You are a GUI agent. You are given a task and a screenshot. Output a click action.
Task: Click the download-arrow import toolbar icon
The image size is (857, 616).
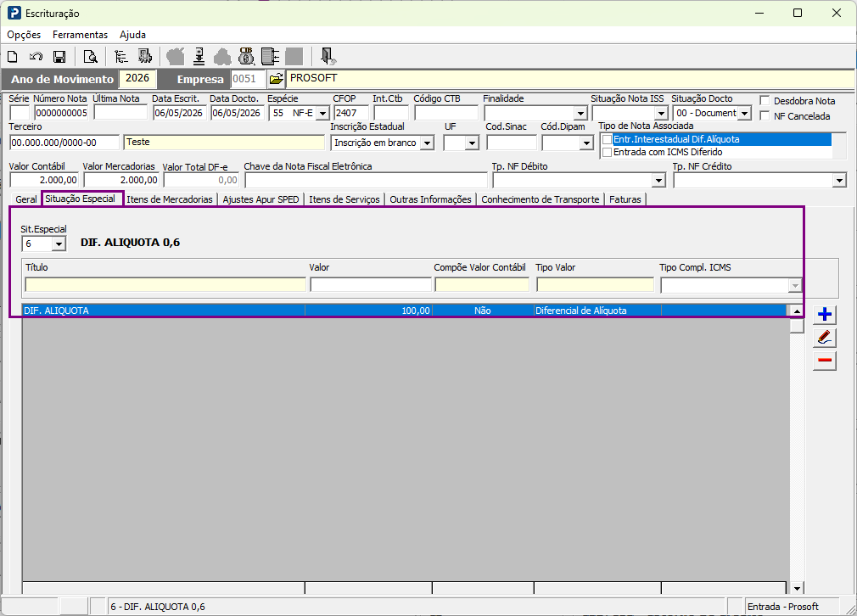click(x=199, y=56)
